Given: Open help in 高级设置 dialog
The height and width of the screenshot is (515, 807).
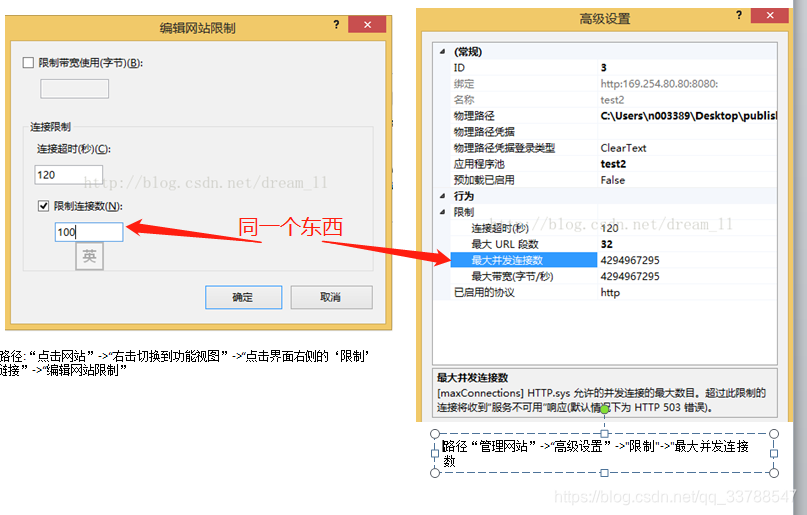Looking at the screenshot, I should click(x=739, y=15).
